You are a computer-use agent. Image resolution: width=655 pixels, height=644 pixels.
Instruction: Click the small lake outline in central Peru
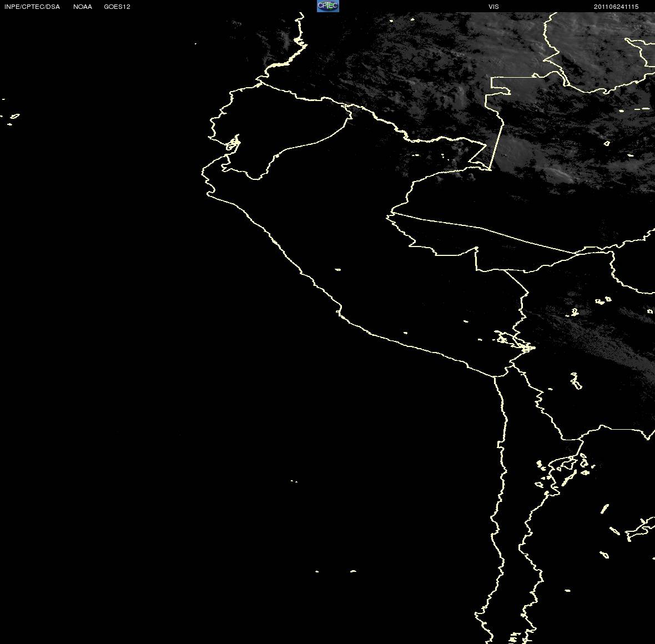tap(337, 270)
